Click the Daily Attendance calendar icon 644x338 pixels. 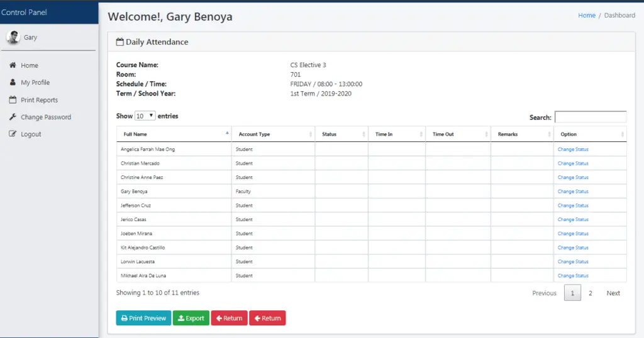[x=119, y=42]
